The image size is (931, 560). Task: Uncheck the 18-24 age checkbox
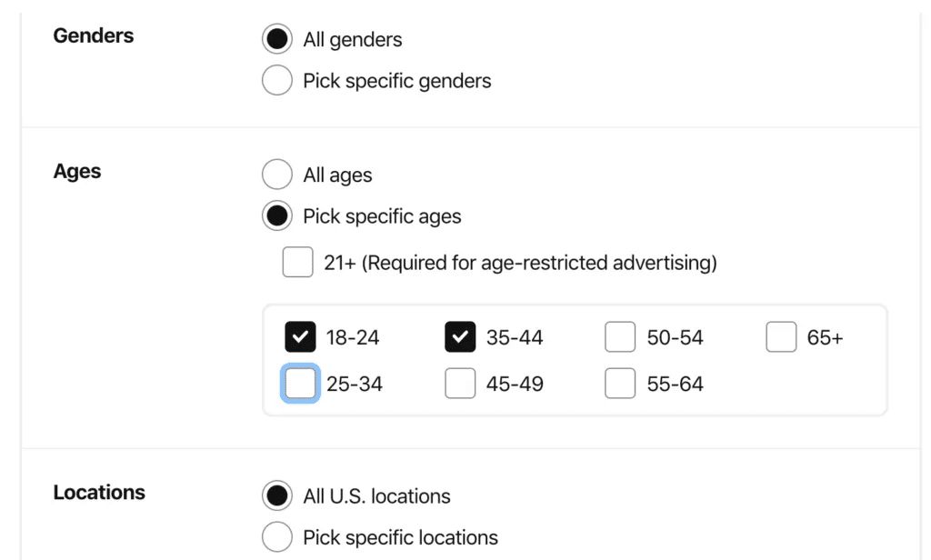coord(300,337)
